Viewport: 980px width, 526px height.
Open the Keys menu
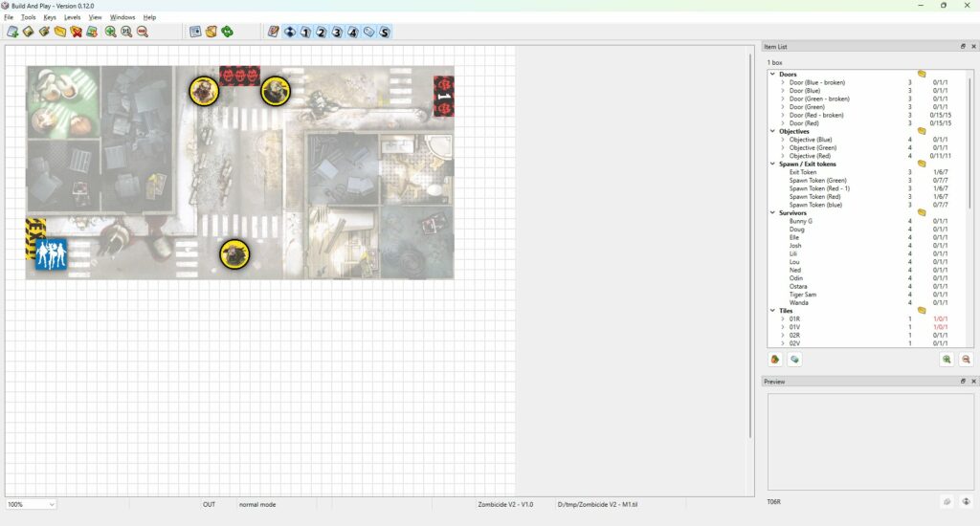click(x=50, y=17)
